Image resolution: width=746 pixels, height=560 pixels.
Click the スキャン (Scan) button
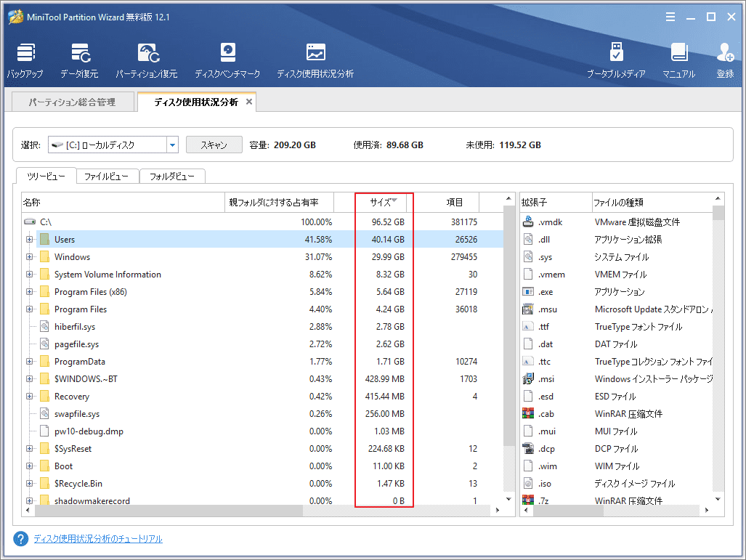click(214, 145)
